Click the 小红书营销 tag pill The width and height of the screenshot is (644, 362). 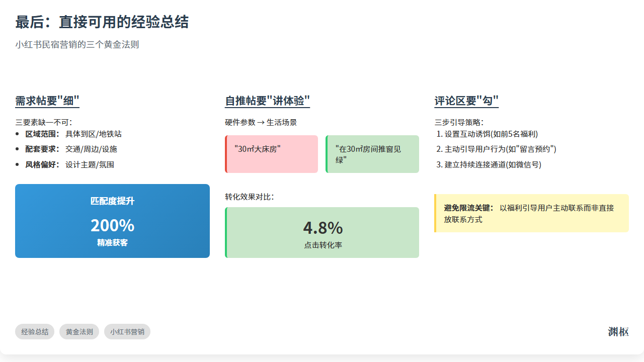[x=127, y=332]
